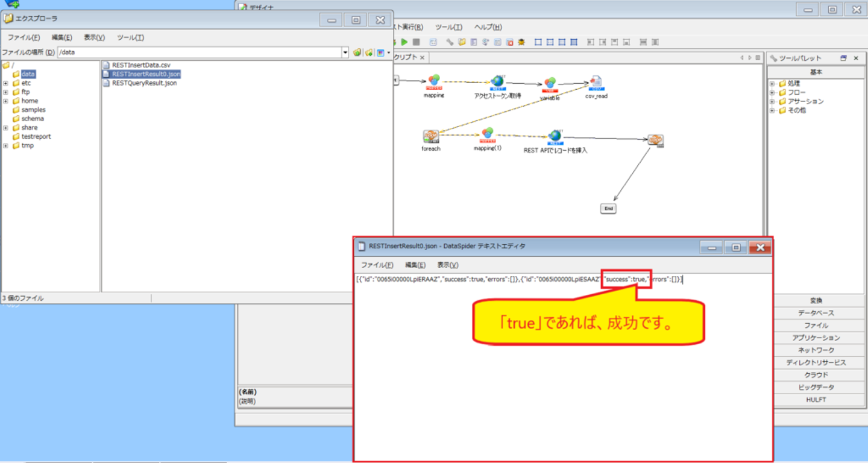Open the ネットワーク palette section

click(x=816, y=350)
